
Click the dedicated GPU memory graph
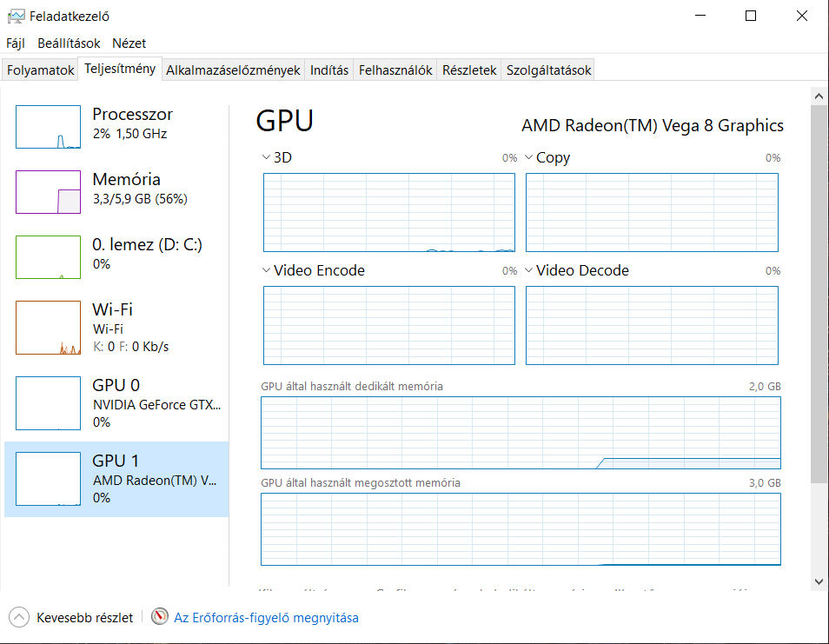[x=521, y=433]
